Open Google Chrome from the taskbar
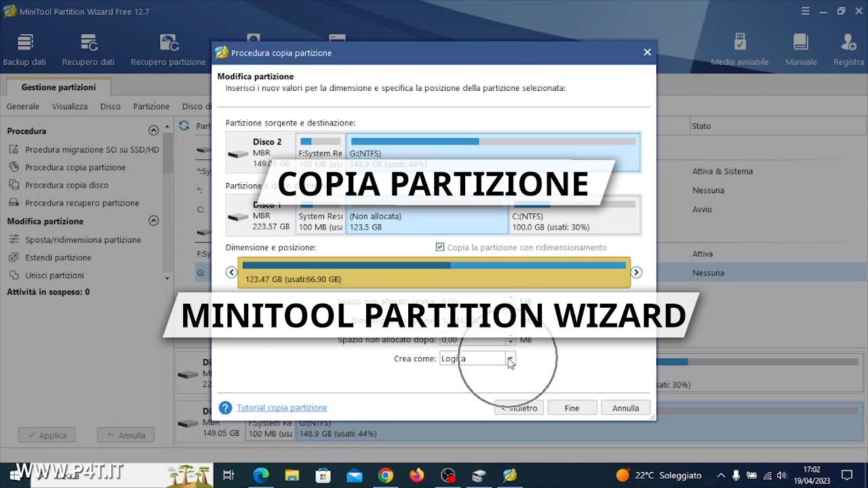Viewport: 868px width, 488px height. point(386,475)
